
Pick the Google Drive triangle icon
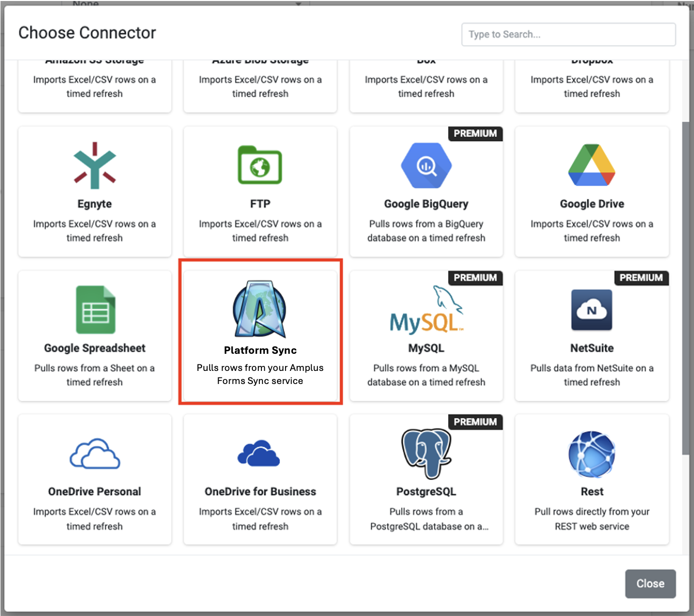pyautogui.click(x=592, y=165)
